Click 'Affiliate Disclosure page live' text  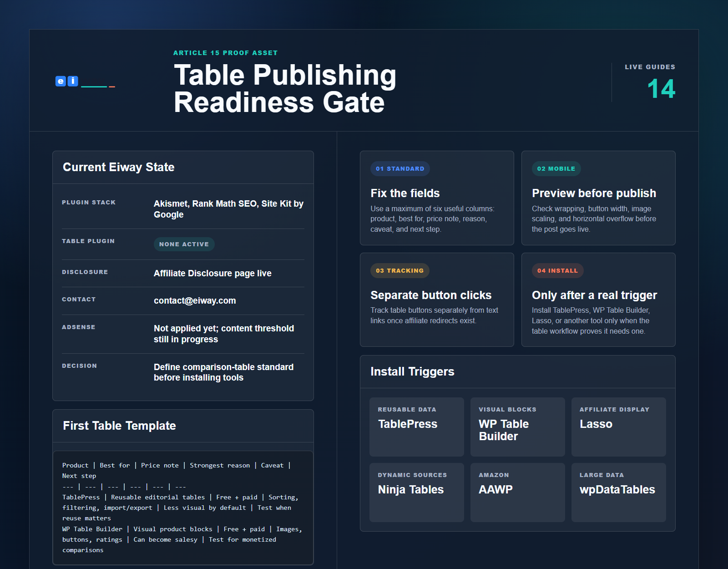pyautogui.click(x=212, y=273)
